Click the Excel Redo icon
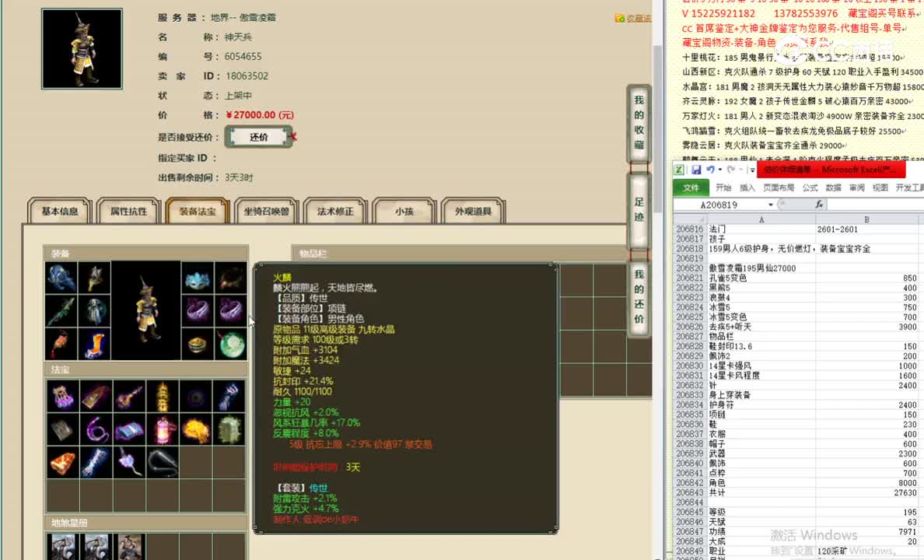 [730, 170]
